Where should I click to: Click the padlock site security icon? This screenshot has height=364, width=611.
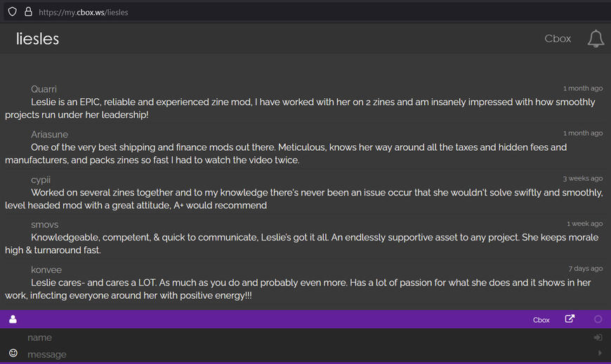(x=28, y=12)
